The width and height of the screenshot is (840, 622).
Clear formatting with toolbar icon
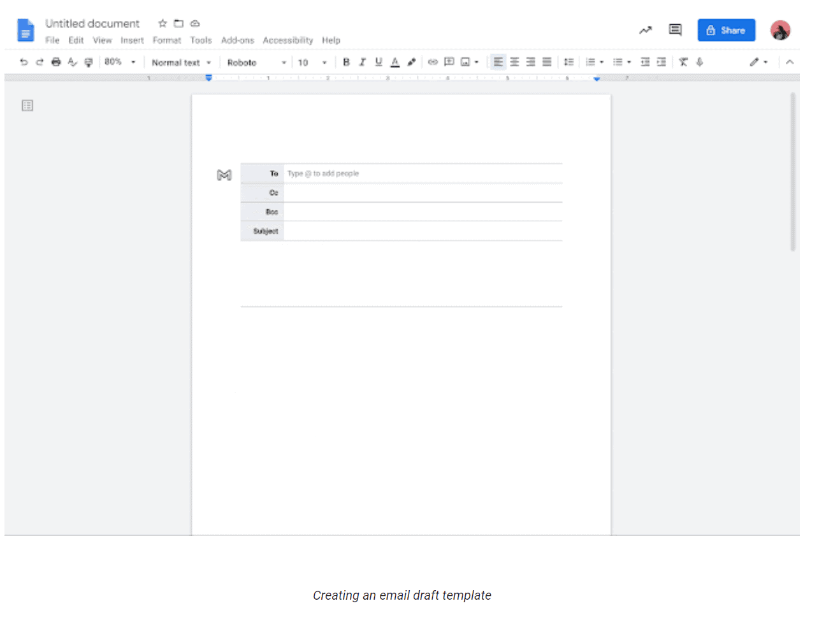point(683,62)
